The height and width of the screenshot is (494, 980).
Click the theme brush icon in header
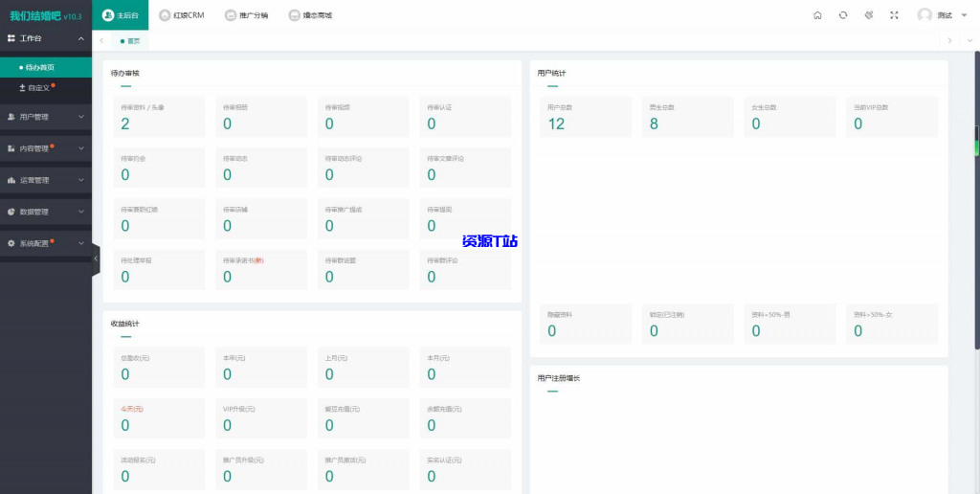point(869,15)
